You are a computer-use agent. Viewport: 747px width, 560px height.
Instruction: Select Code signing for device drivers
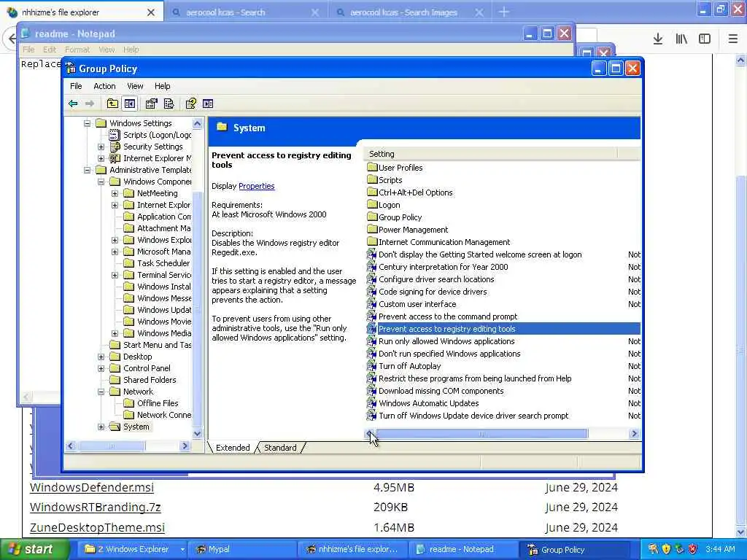tap(433, 292)
